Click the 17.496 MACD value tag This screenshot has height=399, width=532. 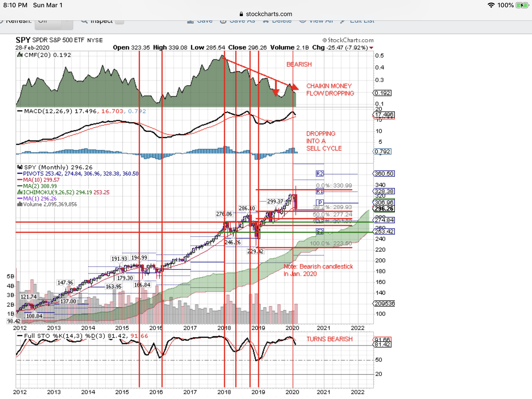[x=384, y=115]
